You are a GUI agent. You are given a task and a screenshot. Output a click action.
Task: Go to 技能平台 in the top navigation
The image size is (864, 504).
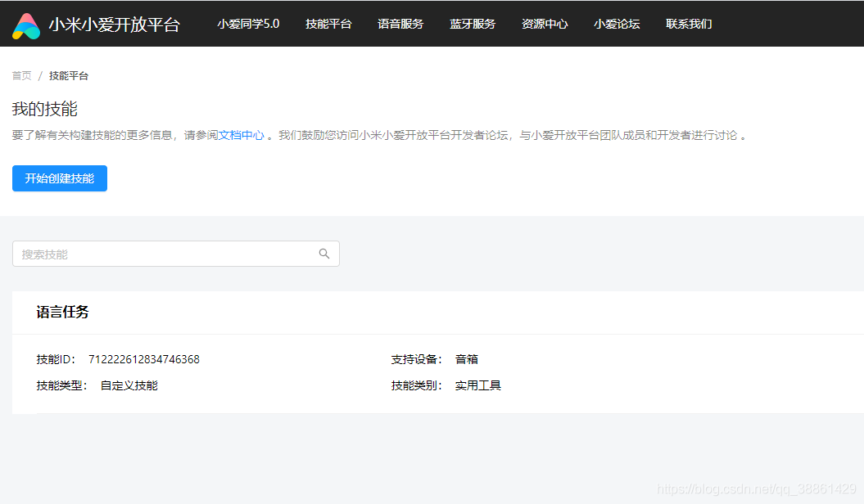click(328, 24)
